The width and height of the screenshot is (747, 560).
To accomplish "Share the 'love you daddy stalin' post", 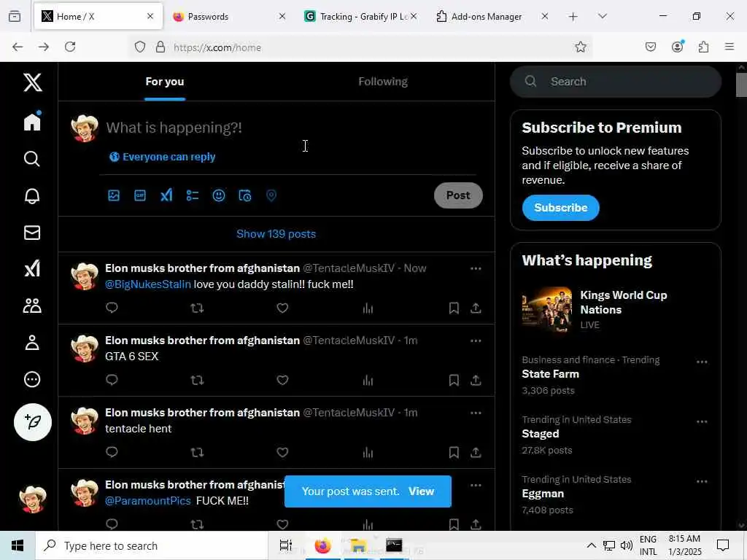I will (x=476, y=308).
